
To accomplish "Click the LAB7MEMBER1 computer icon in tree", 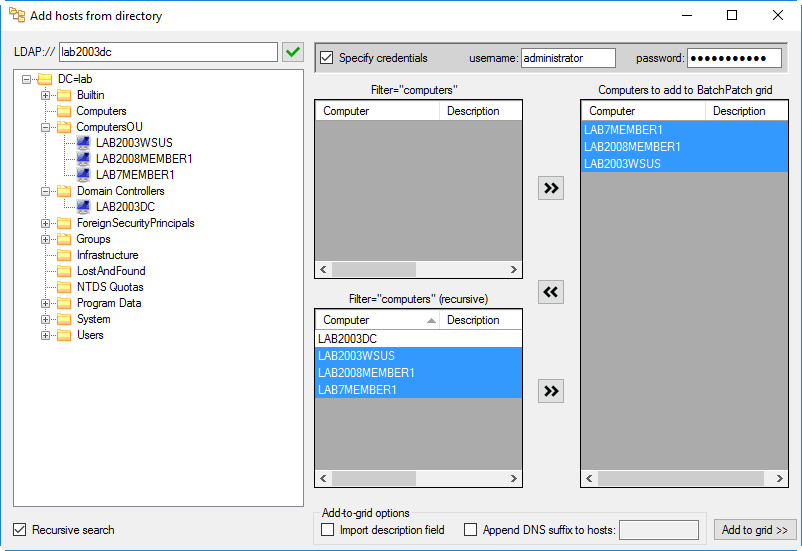I will (x=83, y=175).
